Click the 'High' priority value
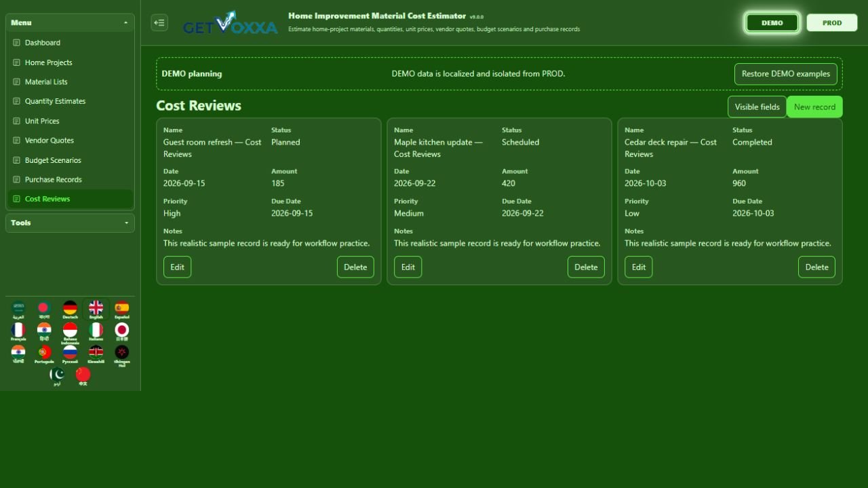Image resolution: width=868 pixels, height=488 pixels. [172, 213]
